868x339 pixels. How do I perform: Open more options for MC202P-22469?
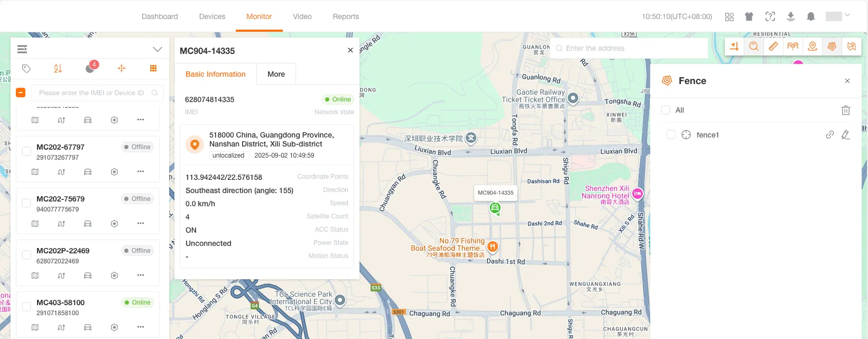coord(141,275)
